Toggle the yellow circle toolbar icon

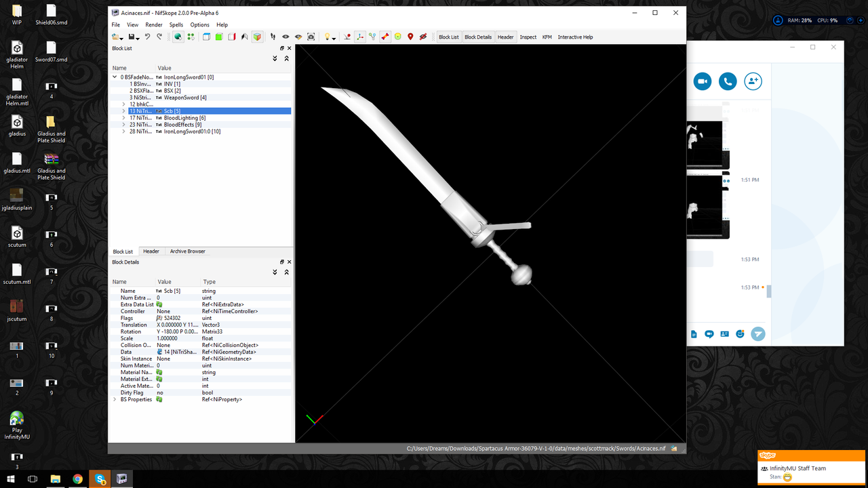coord(397,37)
